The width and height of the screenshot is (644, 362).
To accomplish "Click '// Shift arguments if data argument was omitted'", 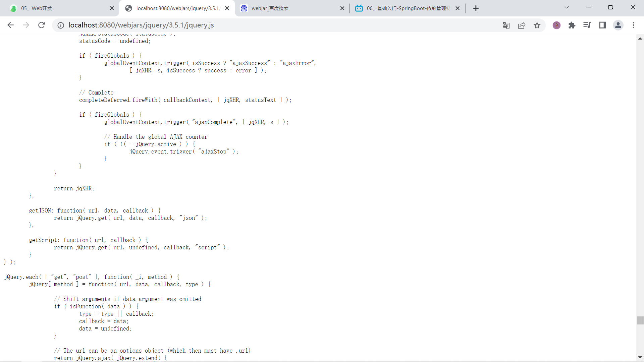I will (127, 299).
